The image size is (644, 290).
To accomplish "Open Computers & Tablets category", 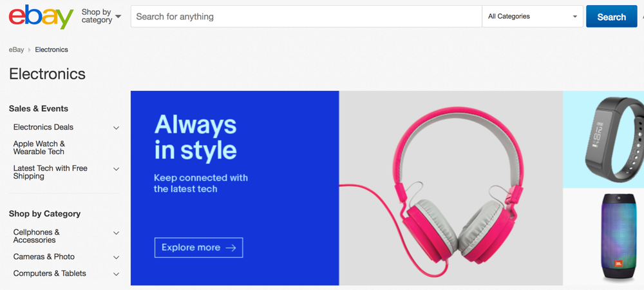I will (50, 274).
